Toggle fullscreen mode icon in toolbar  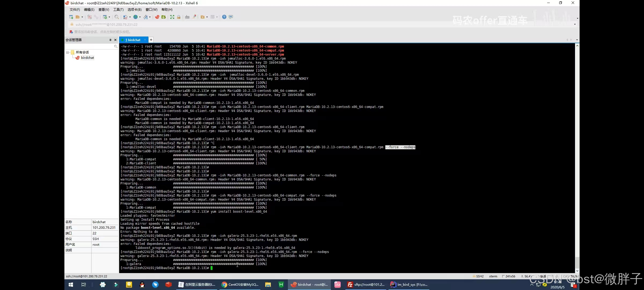pos(172,17)
